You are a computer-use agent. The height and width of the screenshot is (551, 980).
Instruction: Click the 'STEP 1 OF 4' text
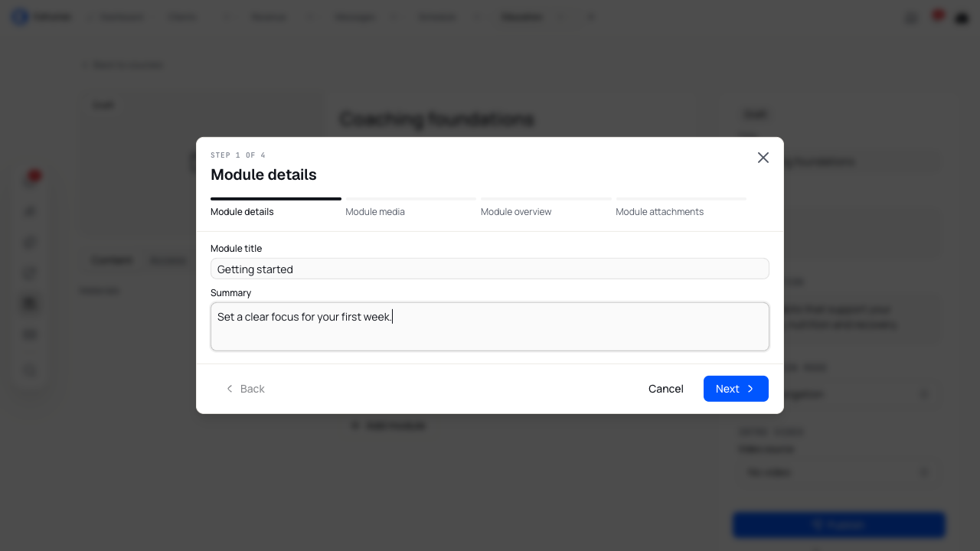tap(238, 155)
